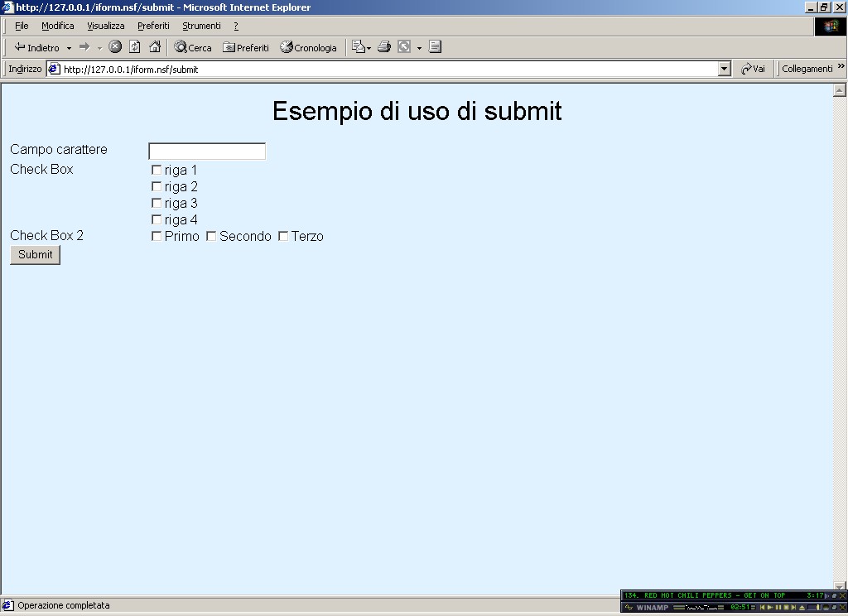Pause playback in the Winamp mini bar
Viewport: 848px width, 616px height.
coord(778,608)
